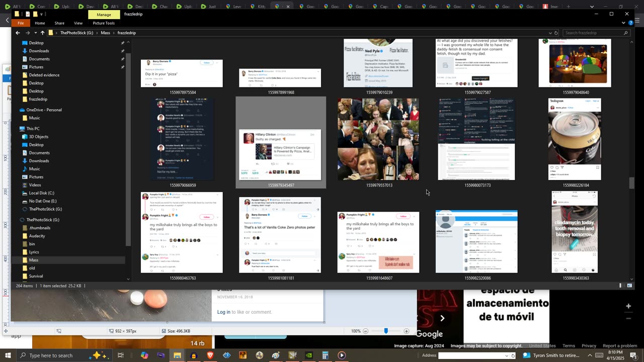The width and height of the screenshot is (644, 362).
Task: Click the search magnifier icon
Action: pyautogui.click(x=626, y=33)
